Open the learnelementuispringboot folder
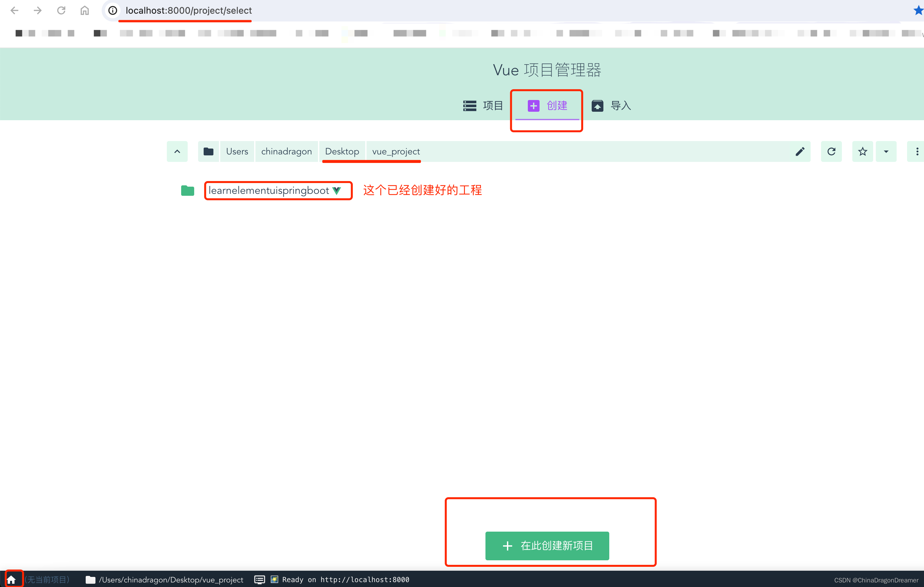This screenshot has width=924, height=587. [x=268, y=191]
